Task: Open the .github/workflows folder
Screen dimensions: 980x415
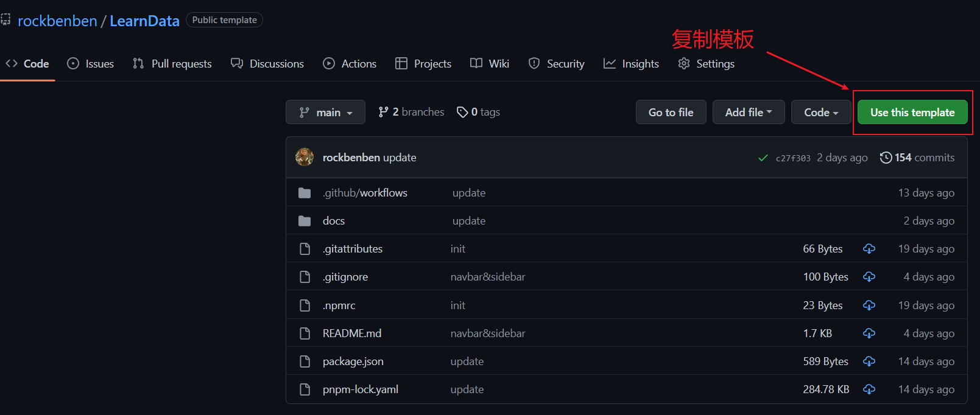Action: click(365, 192)
